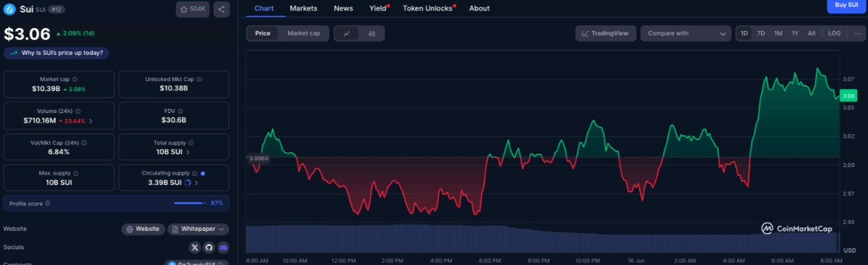Click the #12 rank badge
Image resolution: width=868 pixels, height=265 pixels.
click(x=56, y=10)
